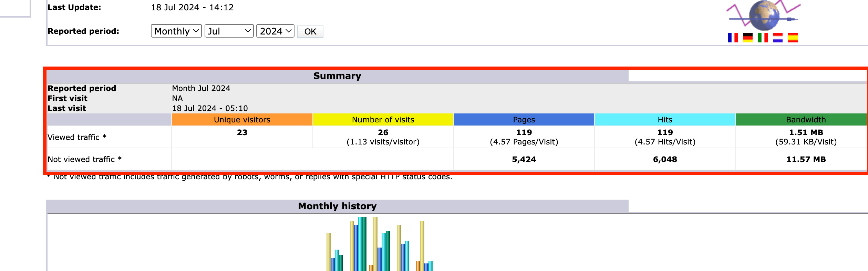Open the Monthly period type dropdown

pyautogui.click(x=176, y=31)
